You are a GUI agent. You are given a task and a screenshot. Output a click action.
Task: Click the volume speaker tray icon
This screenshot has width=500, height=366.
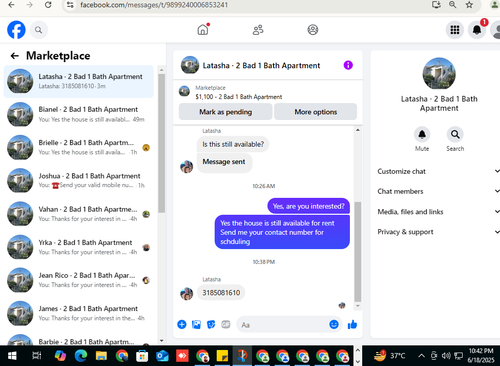pos(446,356)
